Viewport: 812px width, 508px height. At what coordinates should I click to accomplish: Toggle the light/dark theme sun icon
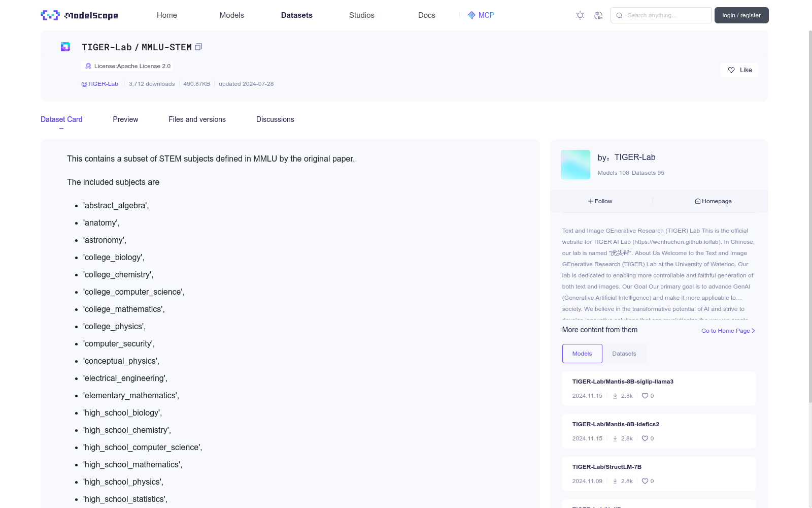coord(580,15)
